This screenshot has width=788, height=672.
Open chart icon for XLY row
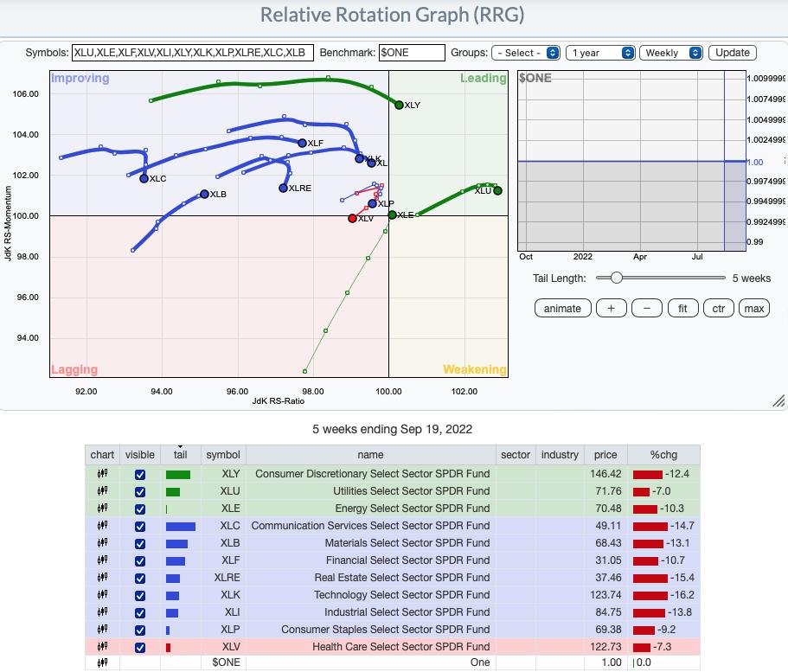[103, 473]
